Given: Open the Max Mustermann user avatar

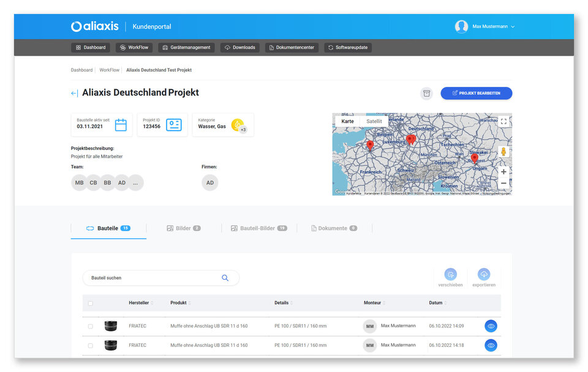Looking at the screenshot, I should 461,26.
